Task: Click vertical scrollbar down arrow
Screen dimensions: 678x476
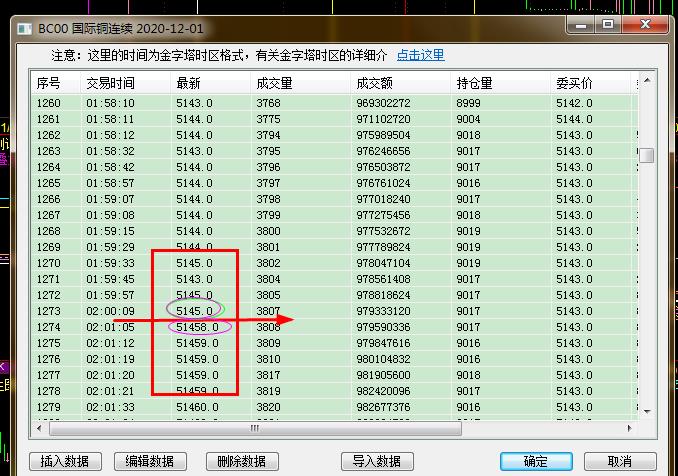Action: [x=647, y=411]
